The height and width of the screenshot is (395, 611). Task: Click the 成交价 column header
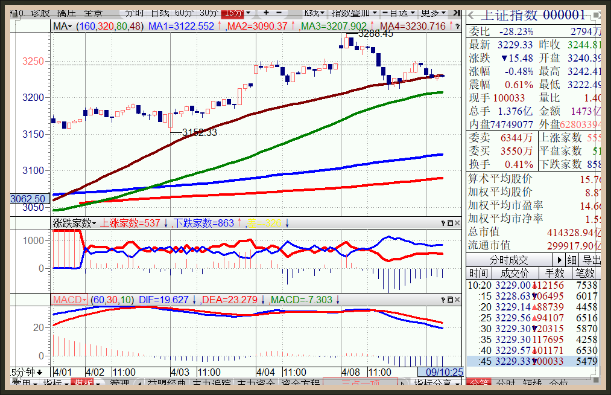[x=514, y=273]
